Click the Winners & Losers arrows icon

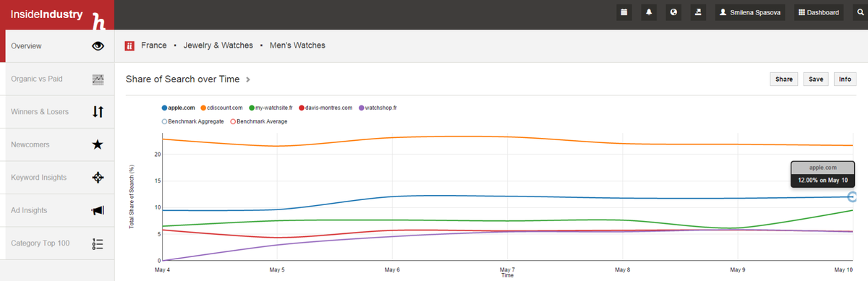coord(99,112)
